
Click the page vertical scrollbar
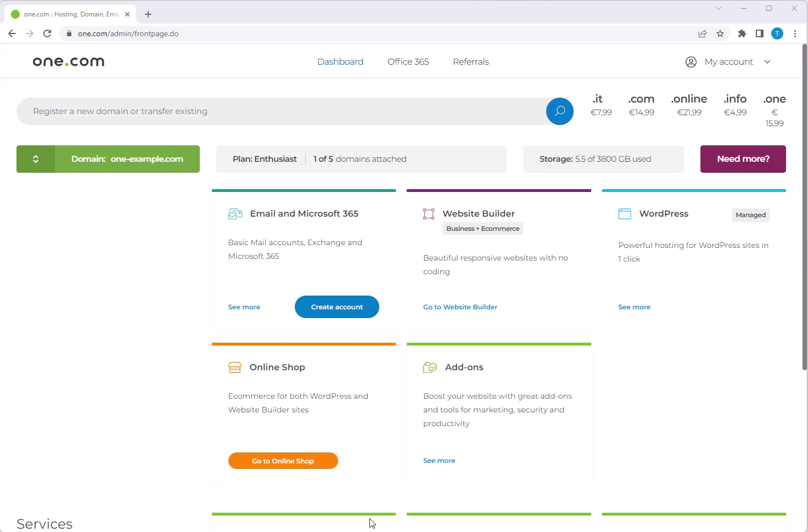(805, 208)
